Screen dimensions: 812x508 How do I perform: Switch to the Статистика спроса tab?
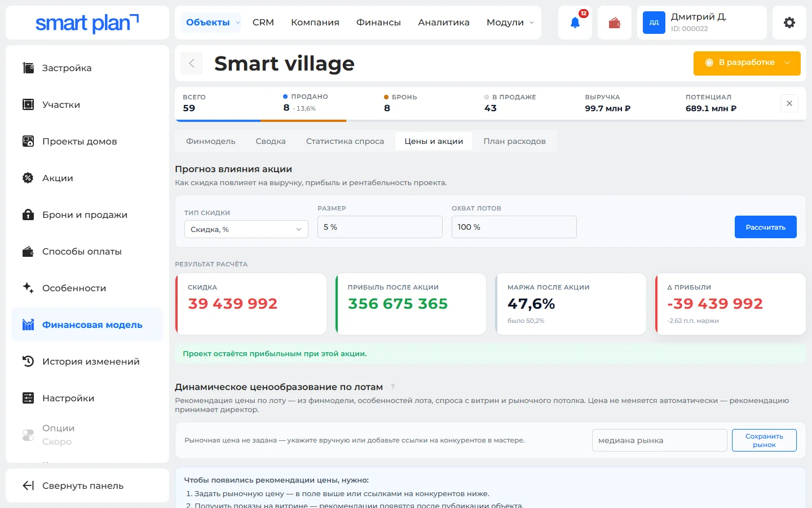coord(345,141)
